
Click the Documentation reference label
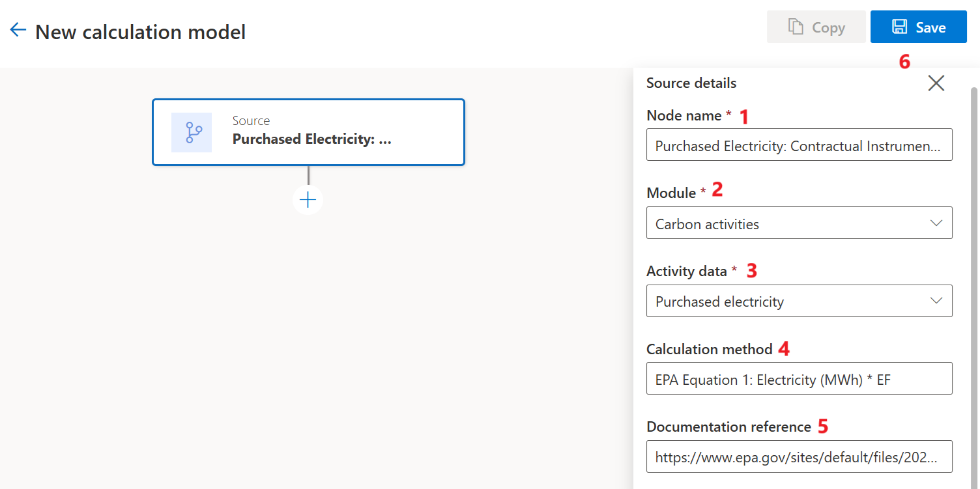728,427
